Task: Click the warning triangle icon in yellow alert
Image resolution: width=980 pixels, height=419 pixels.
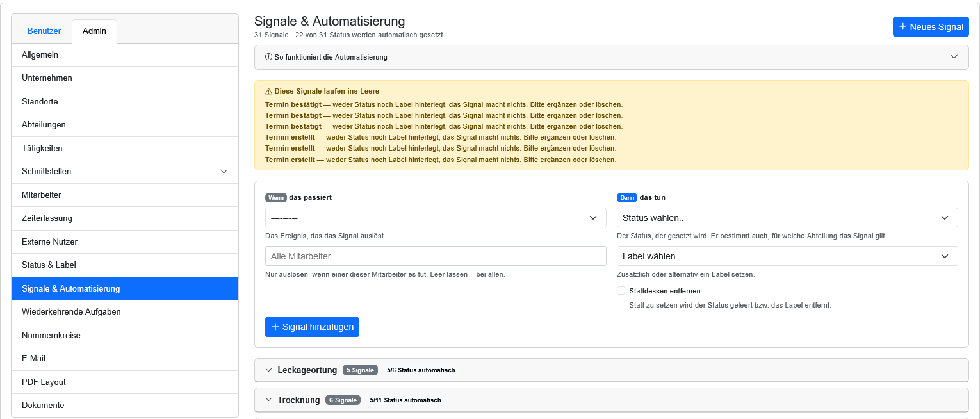Action: (x=268, y=92)
